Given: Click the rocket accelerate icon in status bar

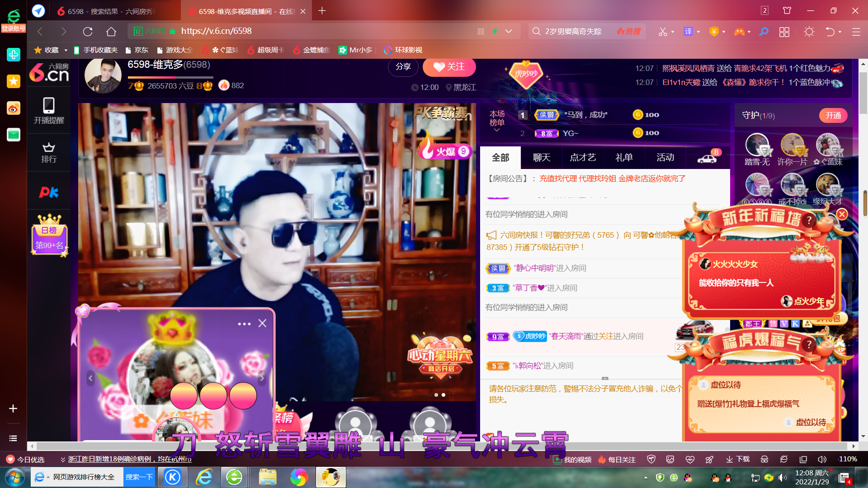Looking at the screenshot, I should [709, 459].
